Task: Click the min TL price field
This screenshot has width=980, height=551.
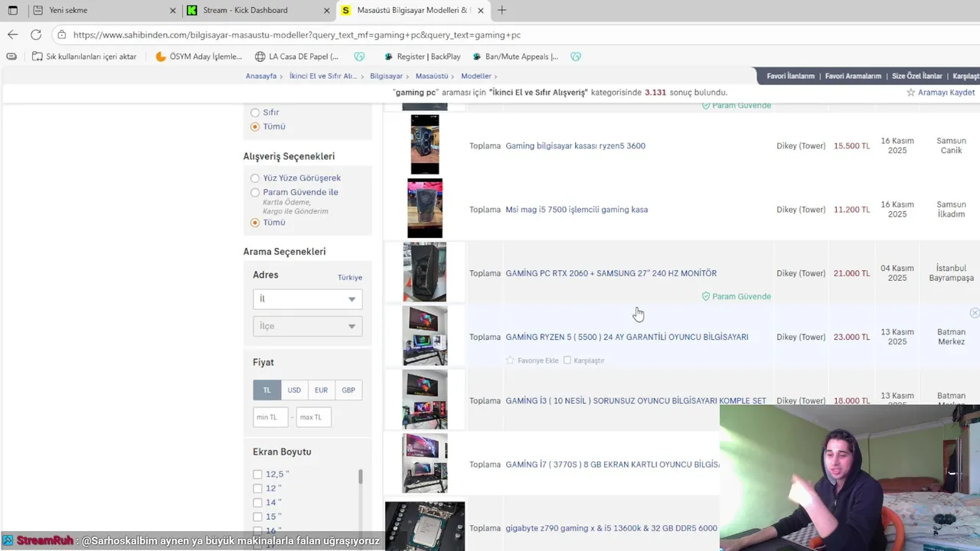Action: coord(270,417)
